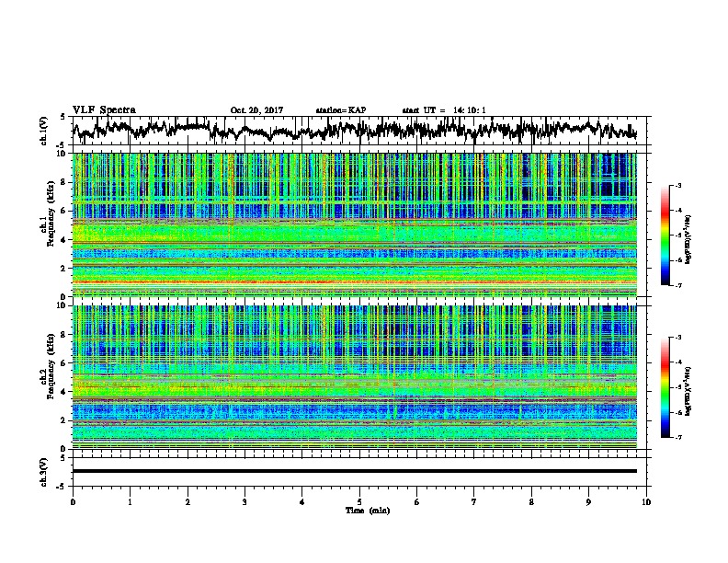Viewport: 728px width, 563px height.
Task: Click time axis tick label "0"
Action: pyautogui.click(x=73, y=502)
